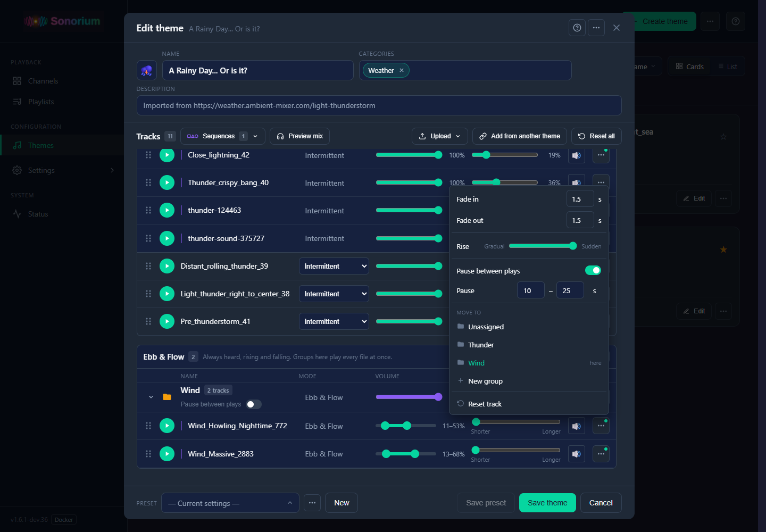Screen dimensions: 766x532
Task: Enable Pause between plays for Wind group
Action: (x=254, y=404)
